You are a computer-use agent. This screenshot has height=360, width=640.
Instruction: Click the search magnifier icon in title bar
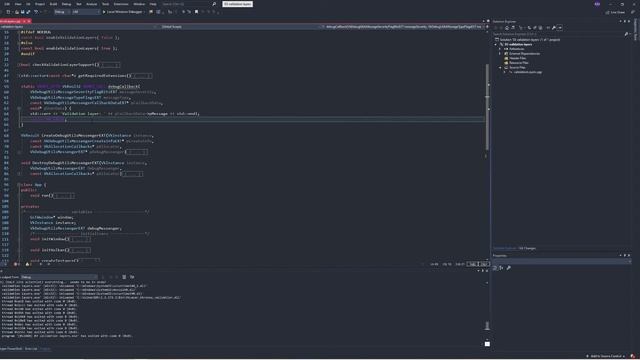(x=214, y=4)
